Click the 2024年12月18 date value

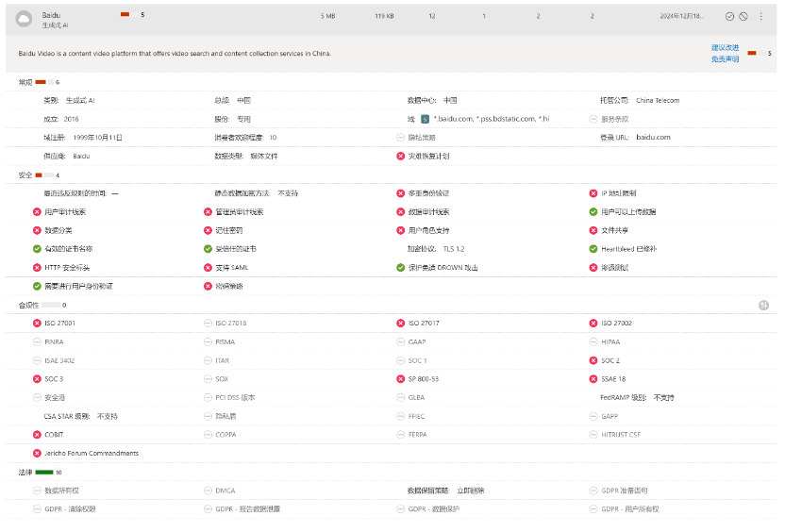click(x=682, y=16)
